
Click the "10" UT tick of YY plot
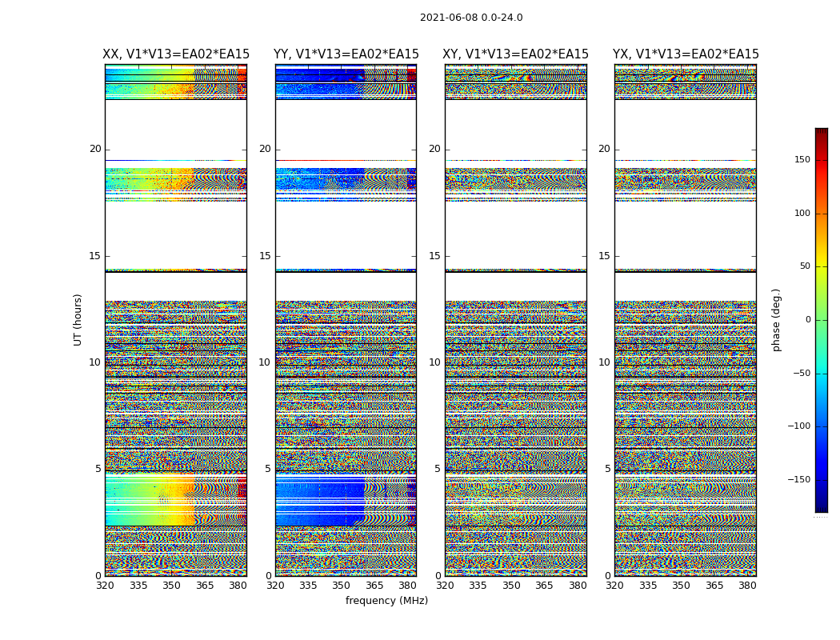click(x=265, y=362)
